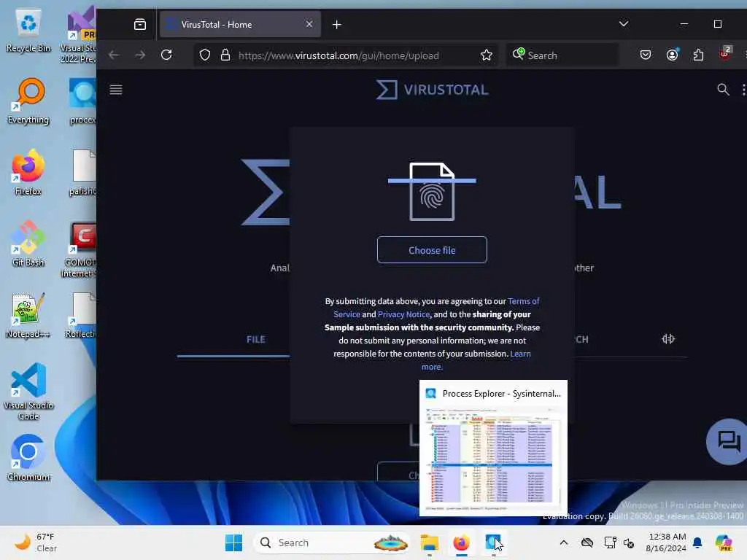Click the VirusTotal logo in header
This screenshot has width=747, height=560.
[x=432, y=90]
